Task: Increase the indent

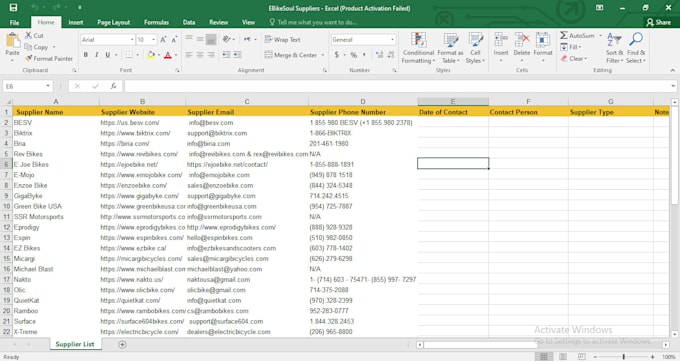Action: 237,55
